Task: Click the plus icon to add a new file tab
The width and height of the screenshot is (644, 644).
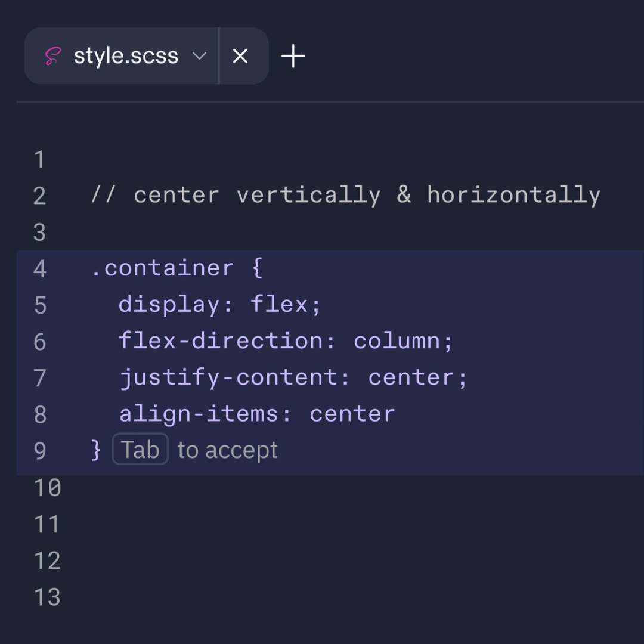Action: tap(292, 55)
